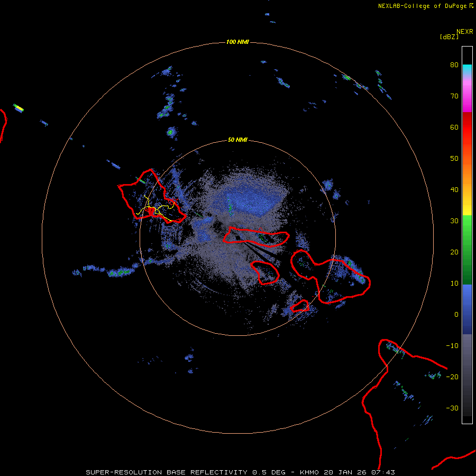Click the "-20" value on dBZ scale
This screenshot has width=476, height=476.
[x=452, y=377]
